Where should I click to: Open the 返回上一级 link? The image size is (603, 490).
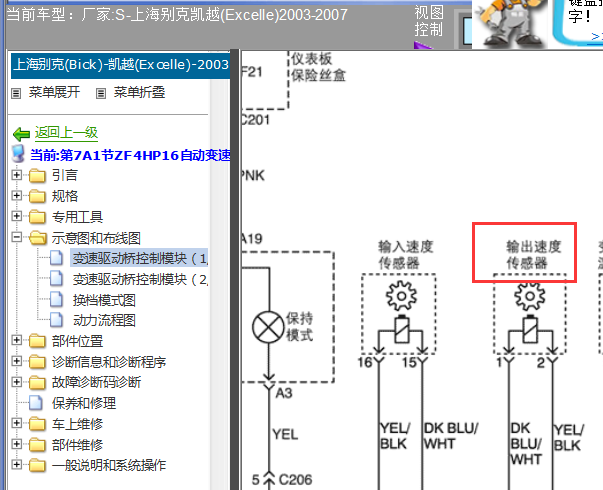[66, 133]
